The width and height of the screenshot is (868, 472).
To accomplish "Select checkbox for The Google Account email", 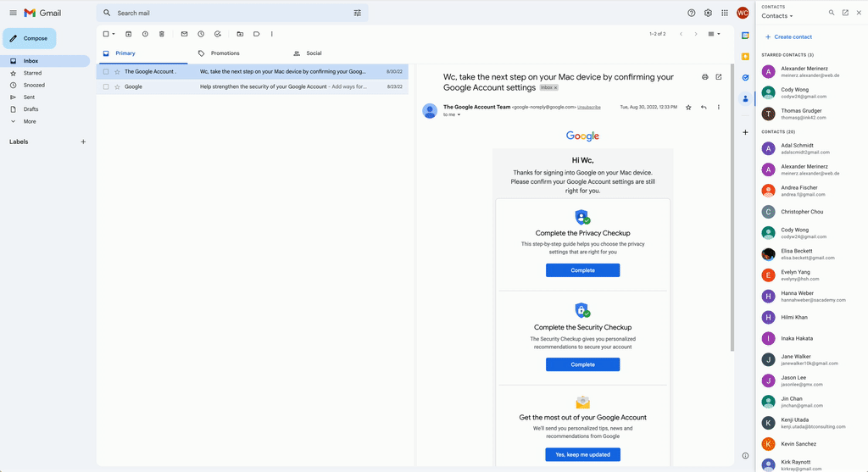I will point(106,71).
